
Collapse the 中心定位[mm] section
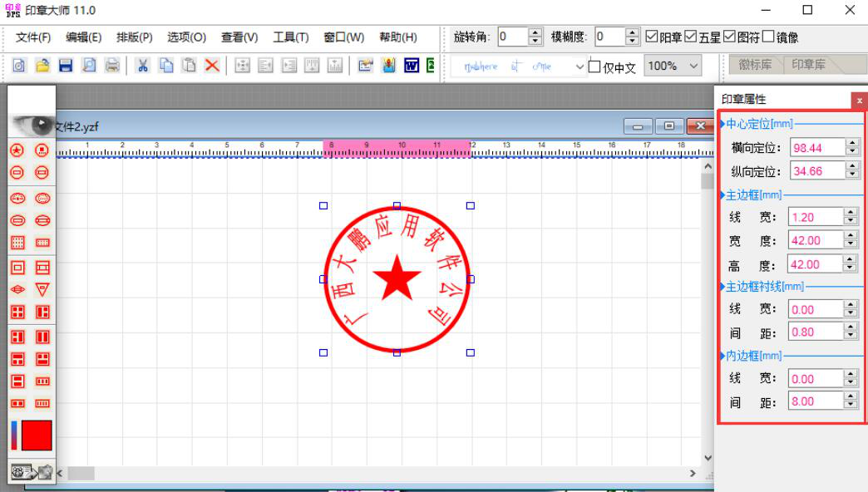click(723, 124)
